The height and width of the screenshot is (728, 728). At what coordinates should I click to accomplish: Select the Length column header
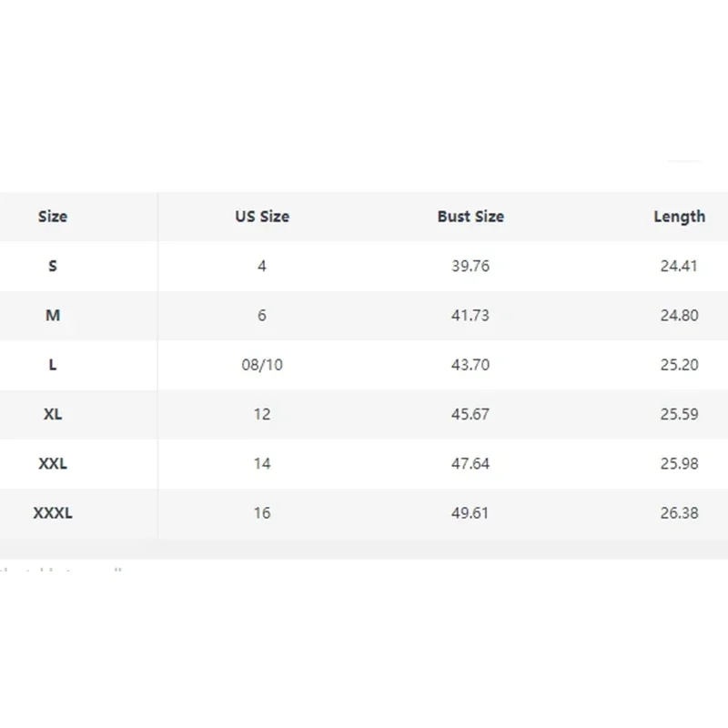click(x=679, y=217)
